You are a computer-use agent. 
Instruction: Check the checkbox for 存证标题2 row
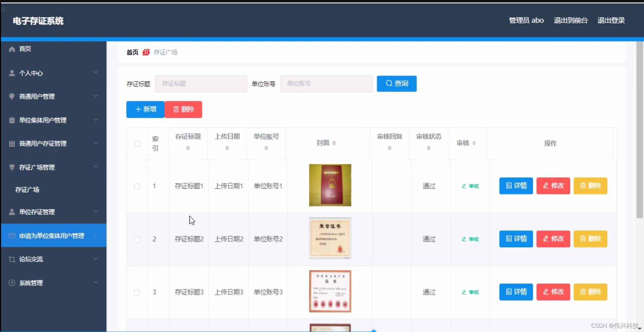coord(137,239)
